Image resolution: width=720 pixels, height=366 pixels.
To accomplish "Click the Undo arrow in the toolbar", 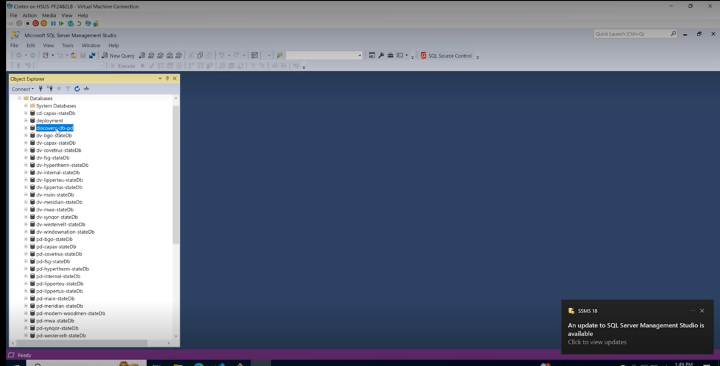I will click(221, 56).
